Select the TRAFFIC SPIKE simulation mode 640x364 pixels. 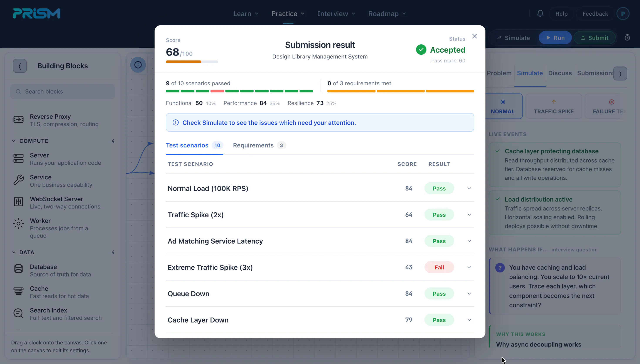[554, 106]
